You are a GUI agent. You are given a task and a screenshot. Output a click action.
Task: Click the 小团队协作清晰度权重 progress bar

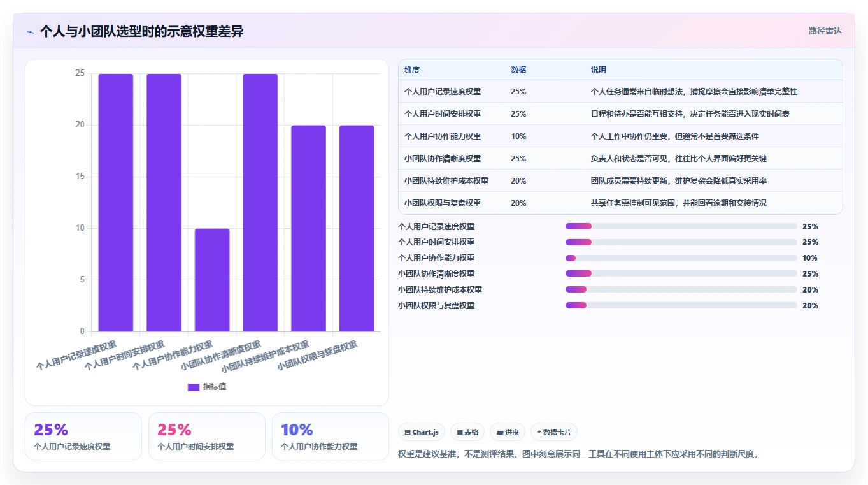coord(681,274)
